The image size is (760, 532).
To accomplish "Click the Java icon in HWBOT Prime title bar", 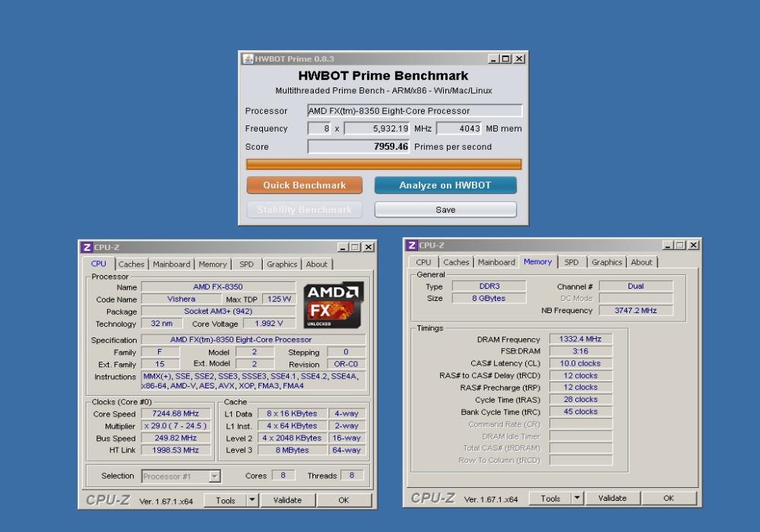I will [249, 59].
